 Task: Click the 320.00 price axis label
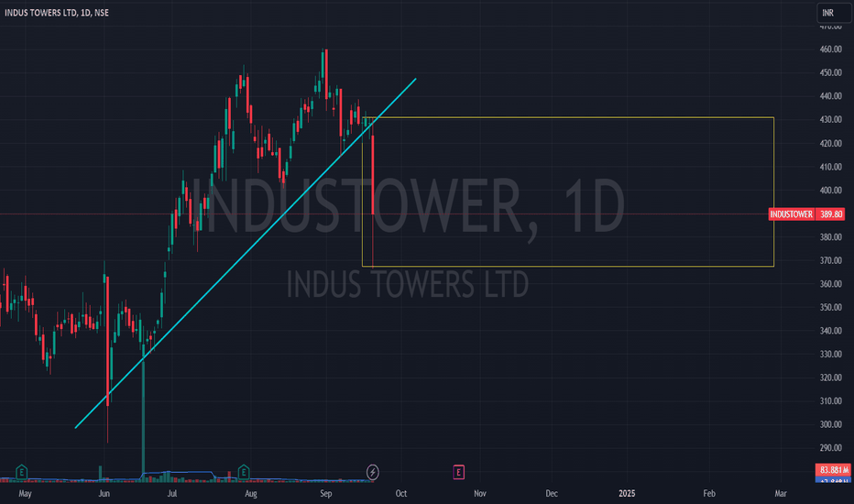coord(830,378)
